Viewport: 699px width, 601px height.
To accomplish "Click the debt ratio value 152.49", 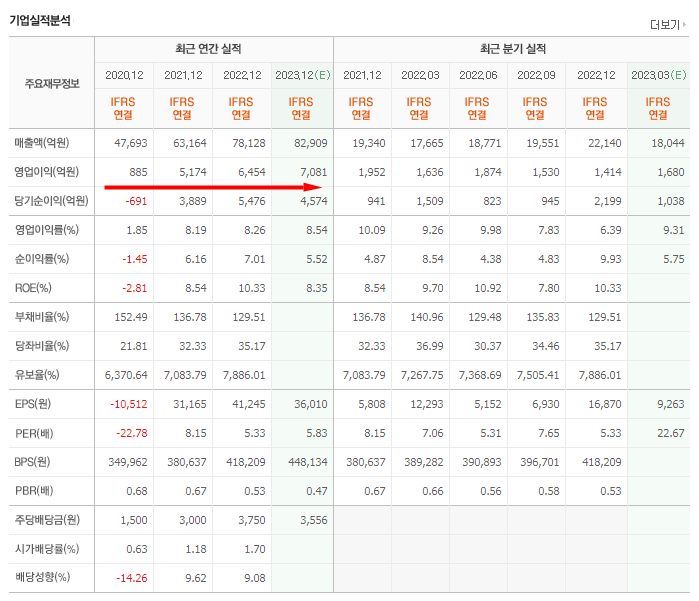I will (x=131, y=317).
